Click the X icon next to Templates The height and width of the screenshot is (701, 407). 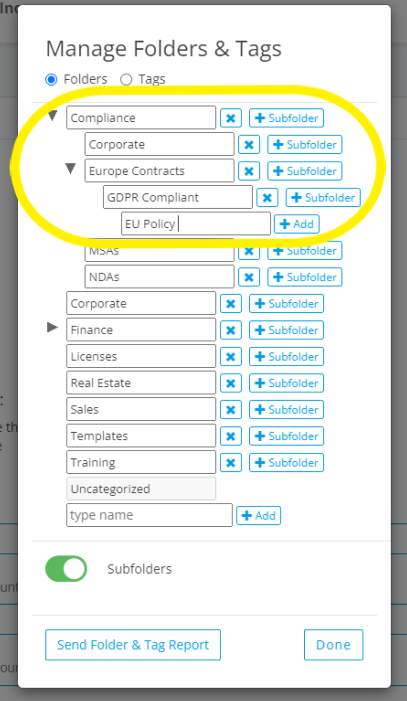pyautogui.click(x=231, y=436)
